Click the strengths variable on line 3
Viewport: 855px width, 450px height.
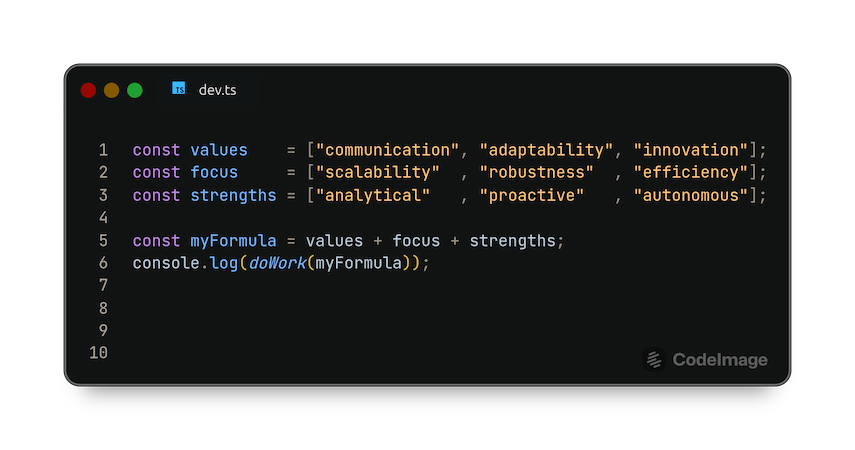[x=233, y=195]
